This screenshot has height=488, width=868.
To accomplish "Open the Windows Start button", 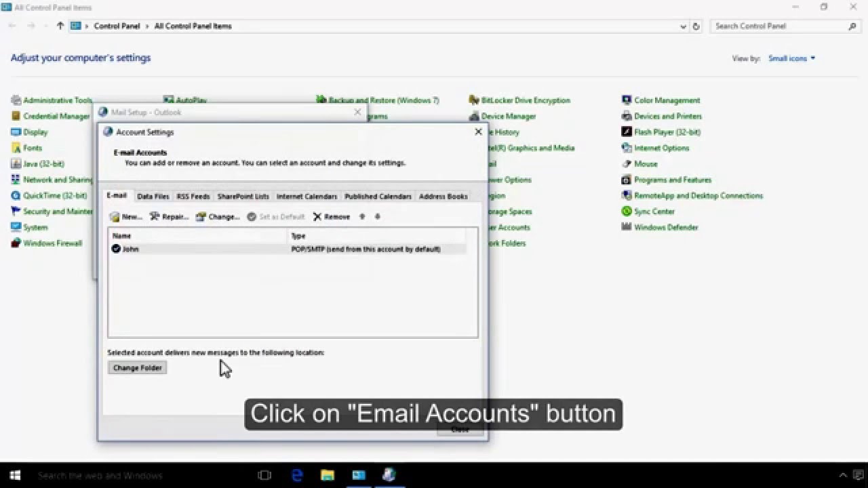I will click(x=15, y=475).
